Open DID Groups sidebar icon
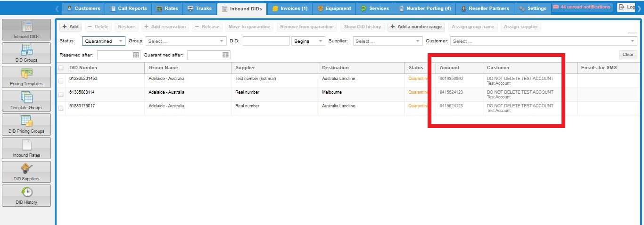 (x=26, y=50)
